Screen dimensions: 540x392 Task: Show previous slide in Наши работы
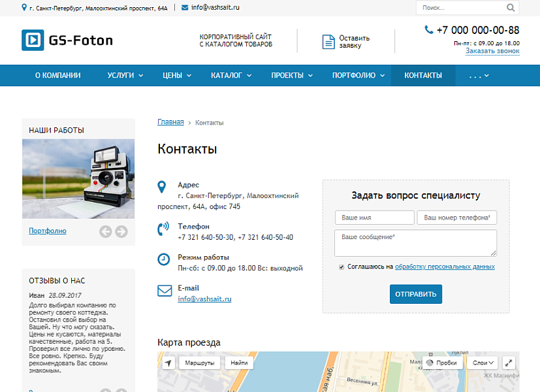(x=105, y=231)
